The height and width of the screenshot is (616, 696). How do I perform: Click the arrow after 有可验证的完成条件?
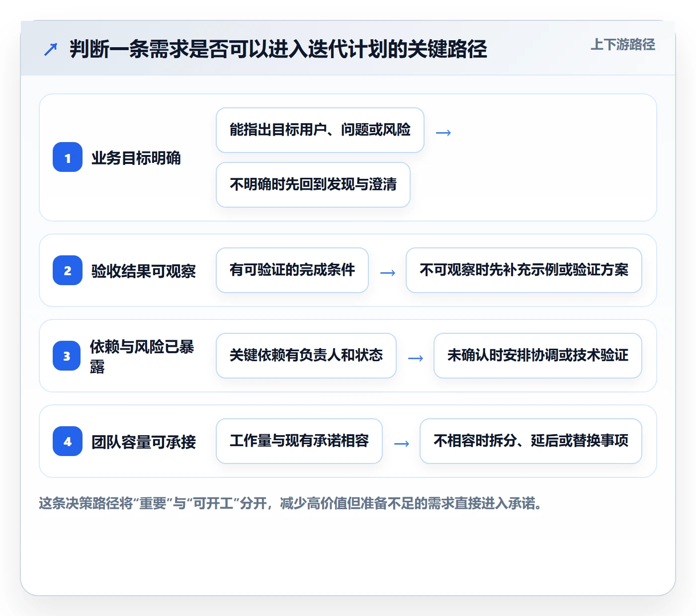tap(388, 273)
